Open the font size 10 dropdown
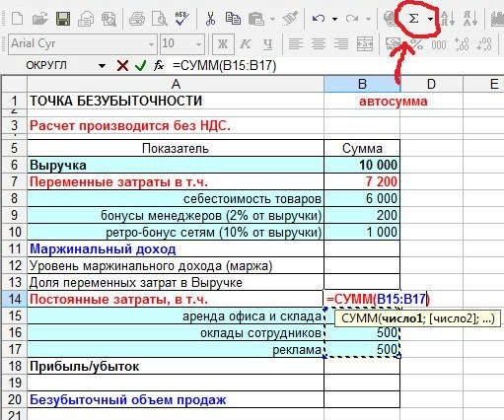 click(198, 44)
